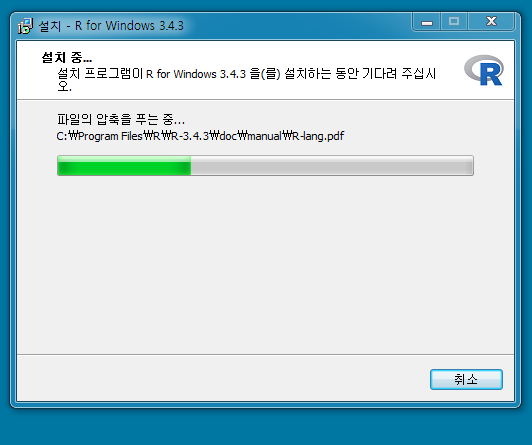This screenshot has height=445, width=532.
Task: Click title text '설치 - R for Windows 3.4.3'
Action: coord(111,26)
